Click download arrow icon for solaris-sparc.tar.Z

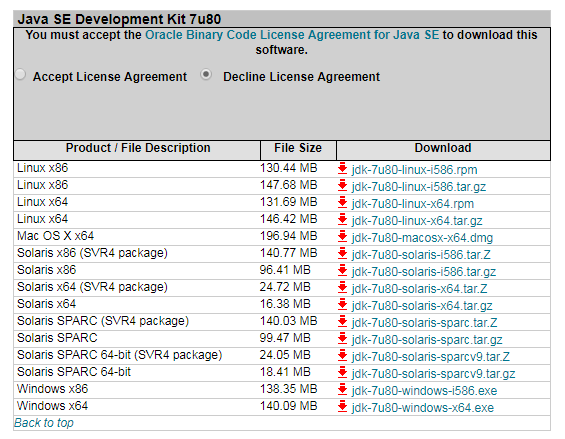(342, 322)
